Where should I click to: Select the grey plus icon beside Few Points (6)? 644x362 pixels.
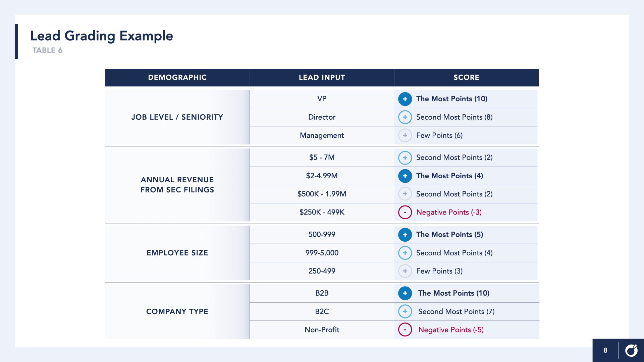click(405, 135)
